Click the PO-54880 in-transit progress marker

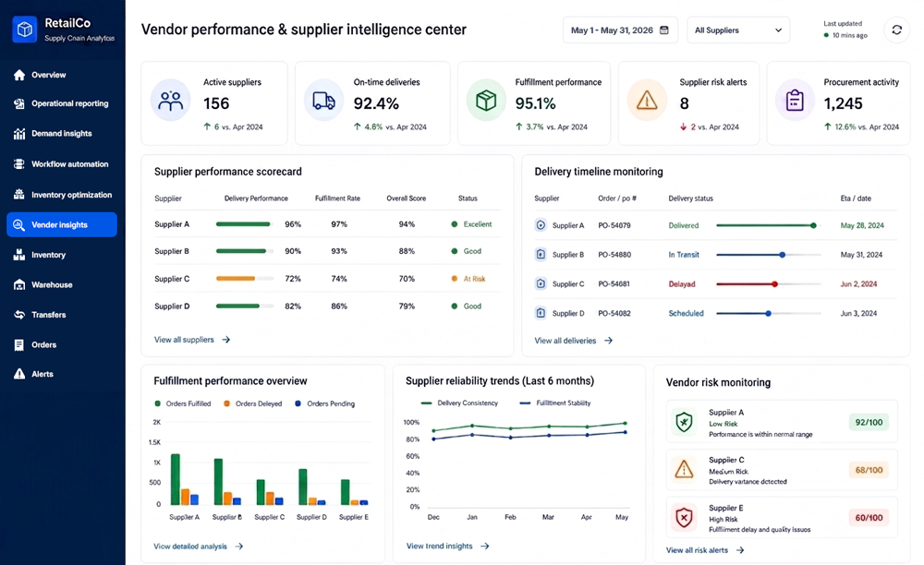(782, 255)
